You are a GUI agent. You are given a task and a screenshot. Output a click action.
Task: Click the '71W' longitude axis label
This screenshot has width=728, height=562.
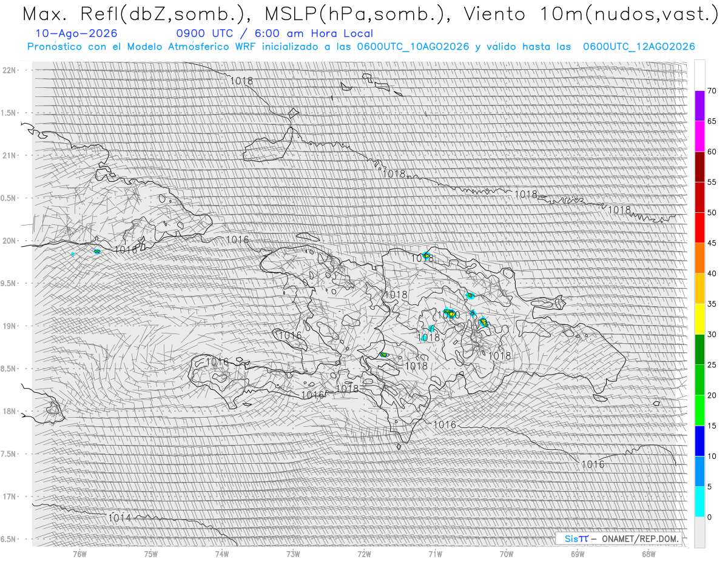436,555
